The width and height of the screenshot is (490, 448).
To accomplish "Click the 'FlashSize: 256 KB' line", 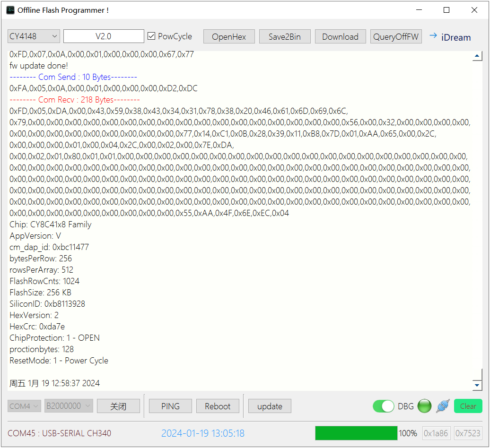I will (40, 293).
